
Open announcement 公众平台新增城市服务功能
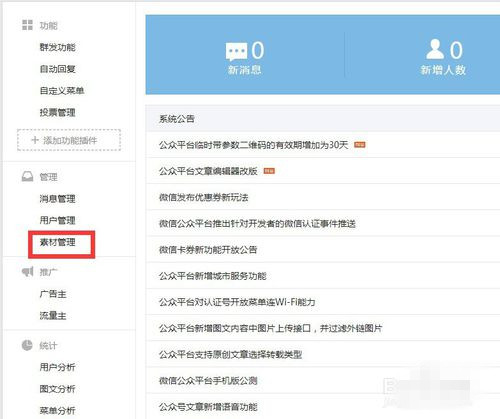click(212, 276)
